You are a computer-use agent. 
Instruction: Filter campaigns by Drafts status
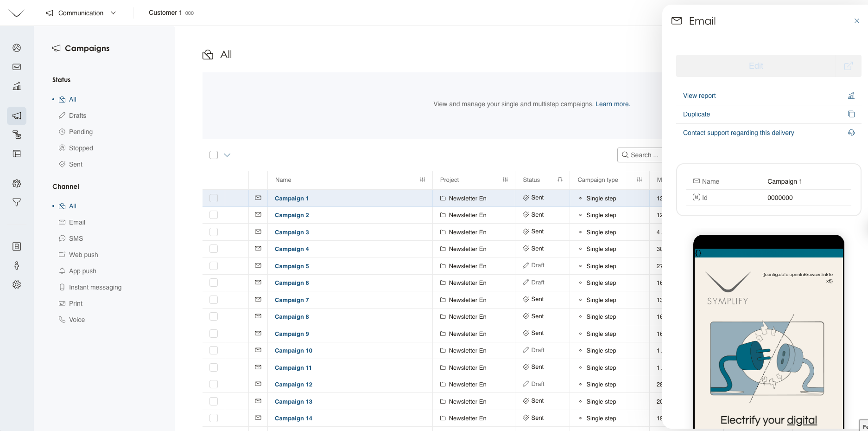(77, 116)
